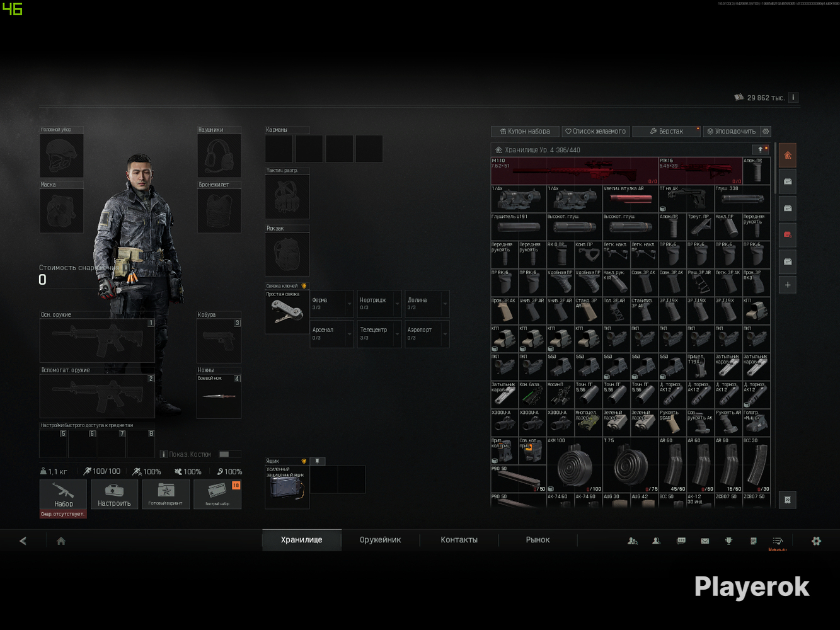Screen dimensions: 840x630
Task: Switch to the Рынок tab
Action: point(538,540)
